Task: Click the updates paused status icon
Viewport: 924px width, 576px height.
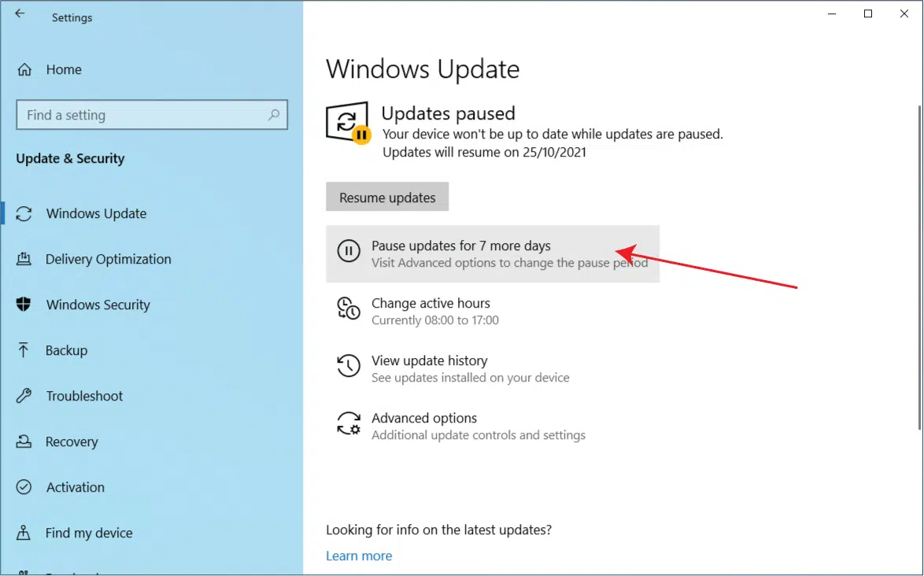Action: click(348, 123)
